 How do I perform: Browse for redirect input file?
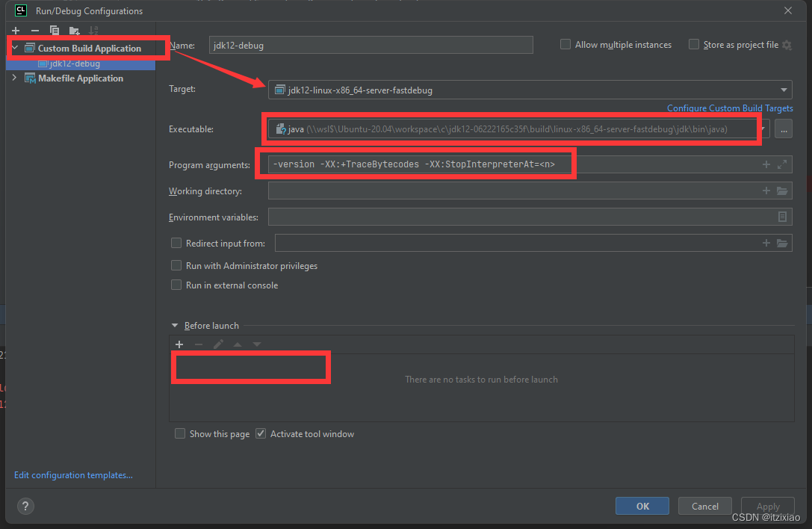point(782,243)
